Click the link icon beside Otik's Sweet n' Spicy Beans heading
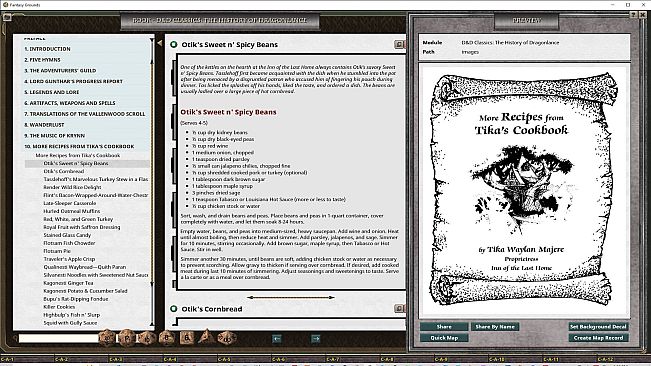Viewport: 651px width, 366px height. (399, 44)
